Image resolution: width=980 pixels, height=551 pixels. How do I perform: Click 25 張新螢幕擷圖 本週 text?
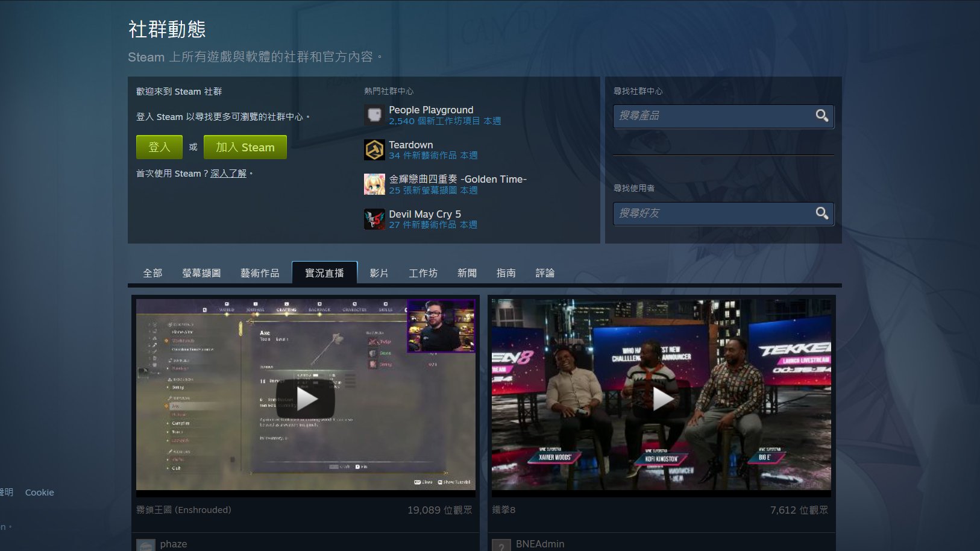pyautogui.click(x=433, y=190)
